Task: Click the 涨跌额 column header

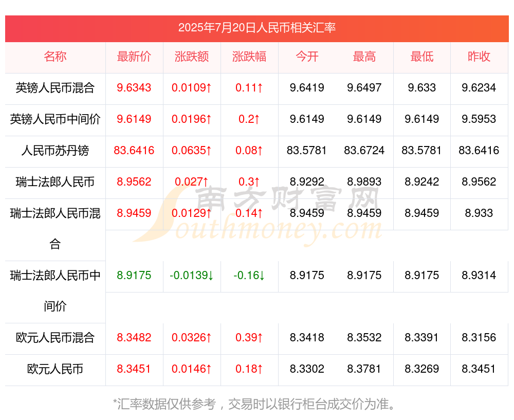Action: click(191, 57)
